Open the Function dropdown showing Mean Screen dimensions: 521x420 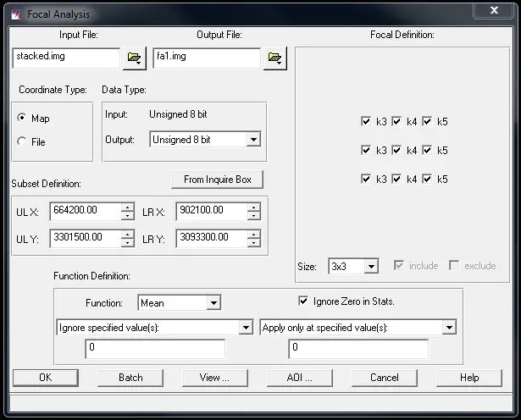(x=213, y=303)
